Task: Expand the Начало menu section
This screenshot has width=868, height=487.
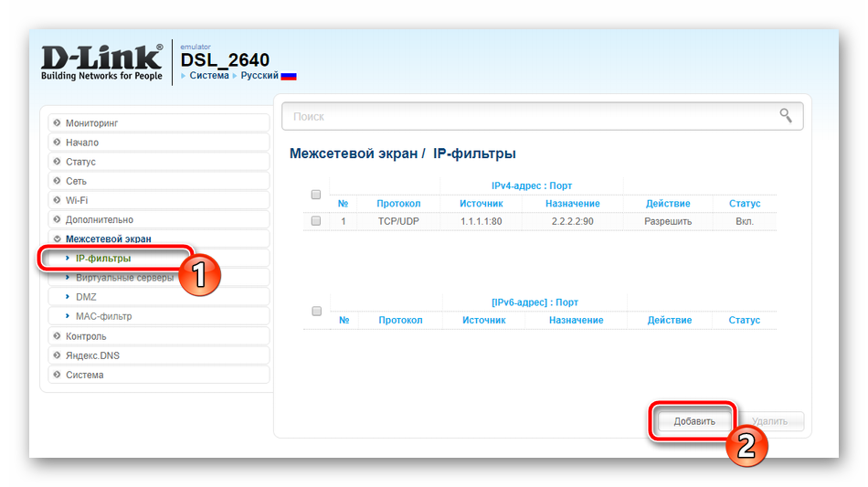Action: pyautogui.click(x=159, y=143)
